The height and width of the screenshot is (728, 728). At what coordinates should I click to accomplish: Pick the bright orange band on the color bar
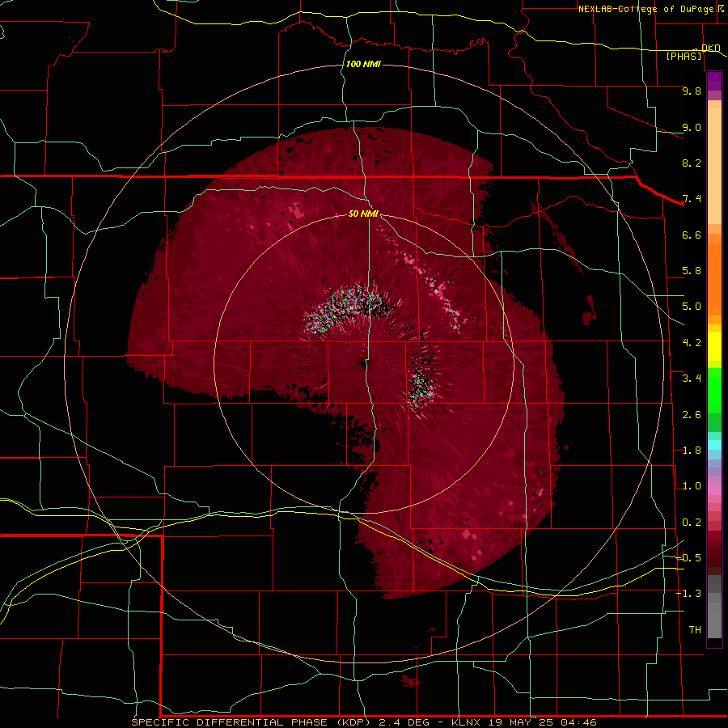(714, 280)
